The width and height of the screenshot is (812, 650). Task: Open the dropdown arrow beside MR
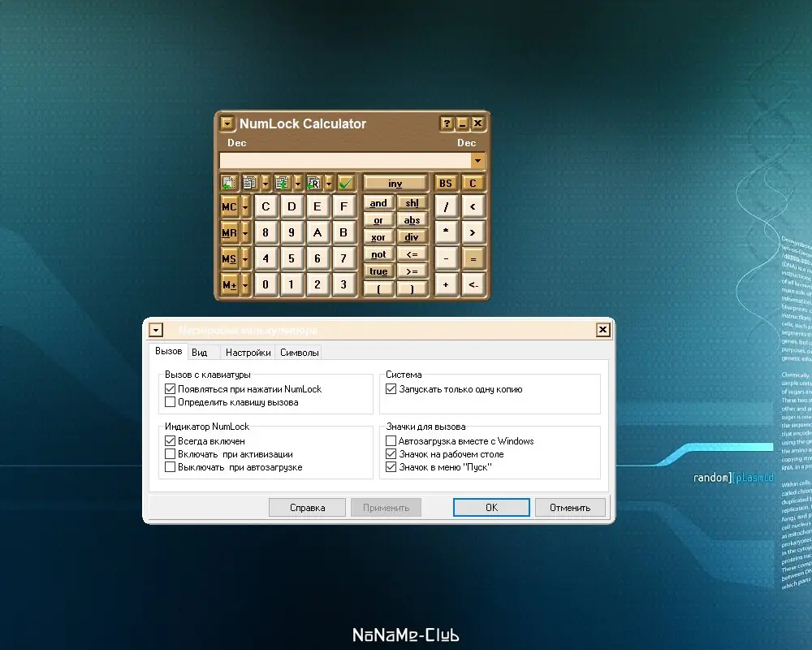(x=245, y=232)
